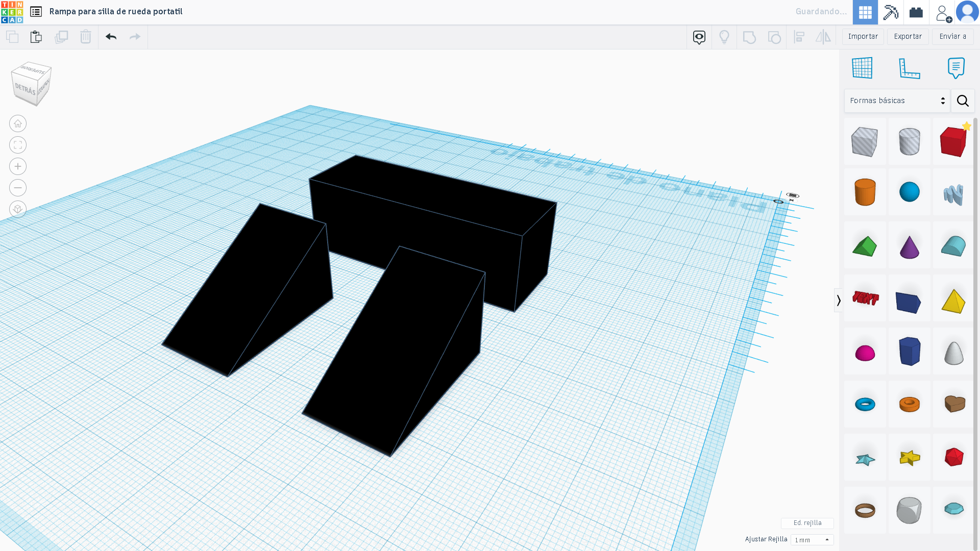The width and height of the screenshot is (980, 551).
Task: Click the Ungroup shapes icon
Action: [774, 37]
